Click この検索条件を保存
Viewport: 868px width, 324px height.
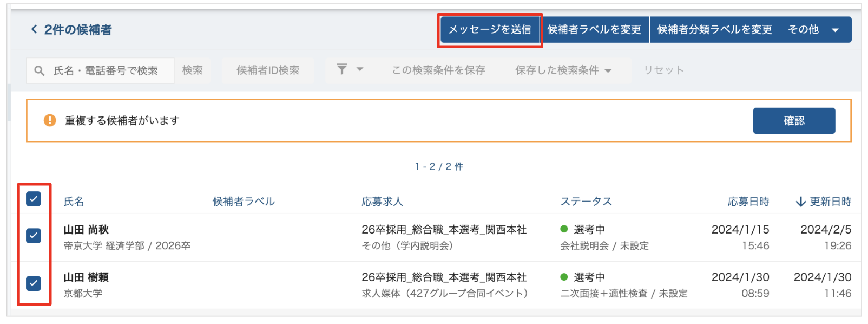[x=438, y=70]
